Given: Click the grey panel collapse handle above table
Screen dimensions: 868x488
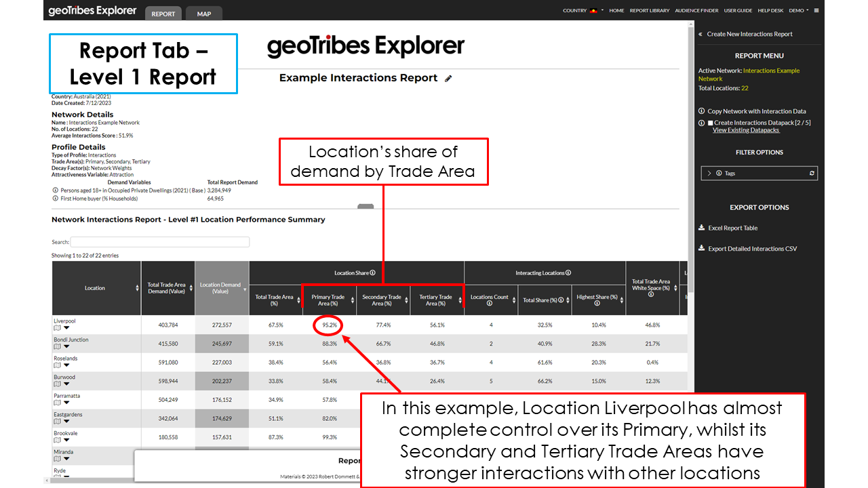Looking at the screenshot, I should (366, 206).
